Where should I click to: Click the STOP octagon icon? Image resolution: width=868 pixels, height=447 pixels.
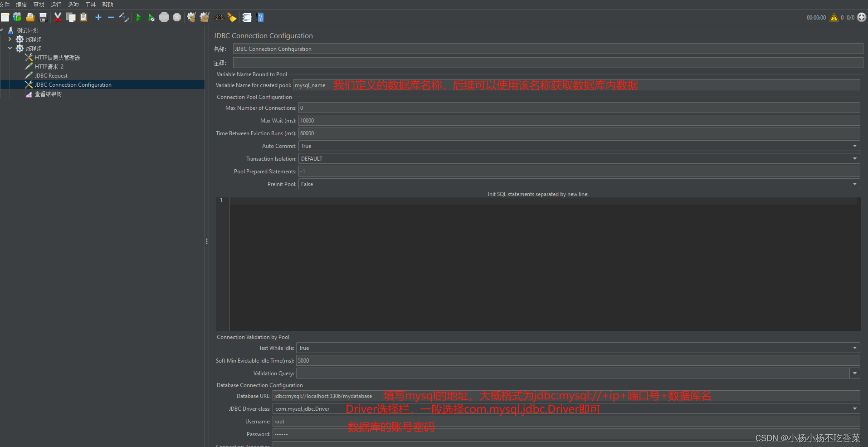point(164,17)
